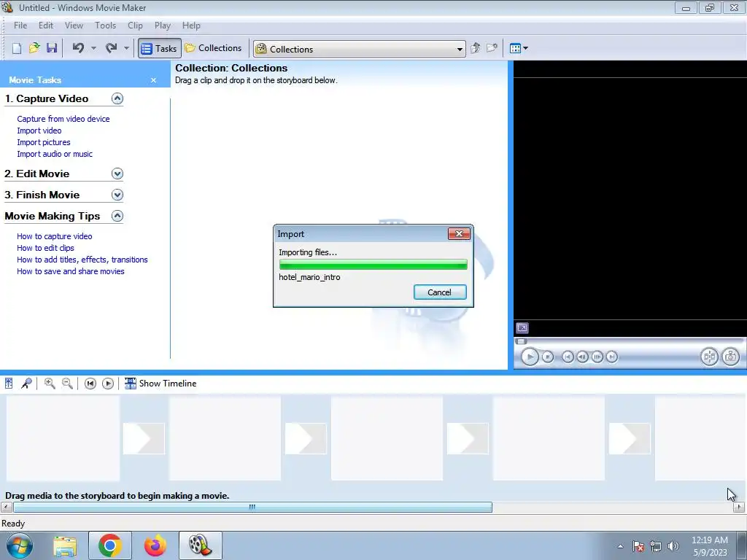This screenshot has width=747, height=560.
Task: Open How to add titles, effects, transitions
Action: [82, 260]
